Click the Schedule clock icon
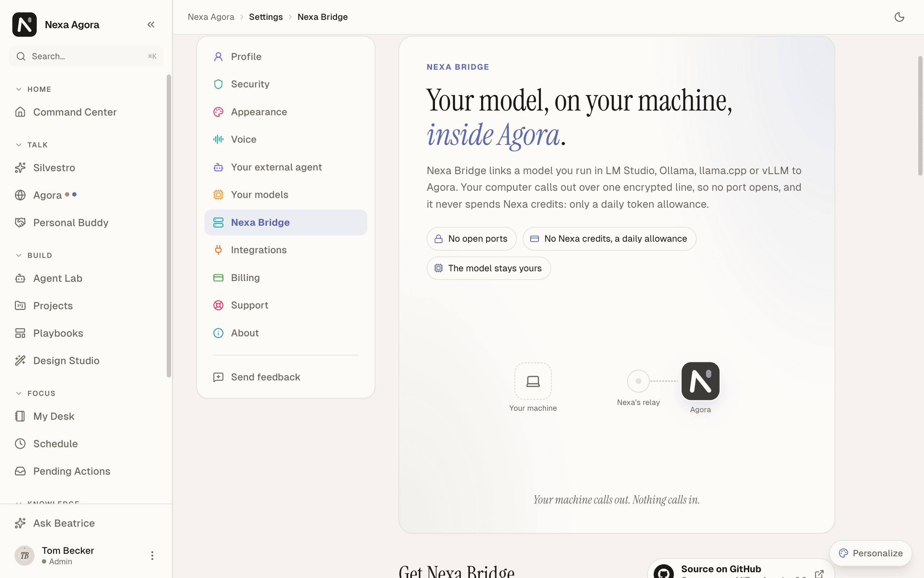The image size is (924, 578). point(20,444)
